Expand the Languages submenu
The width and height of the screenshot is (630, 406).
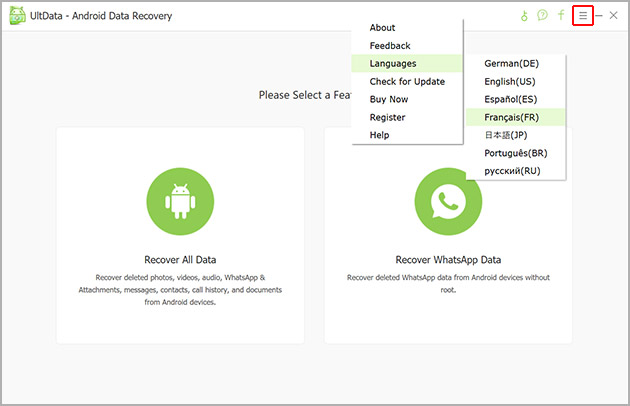coord(407,64)
